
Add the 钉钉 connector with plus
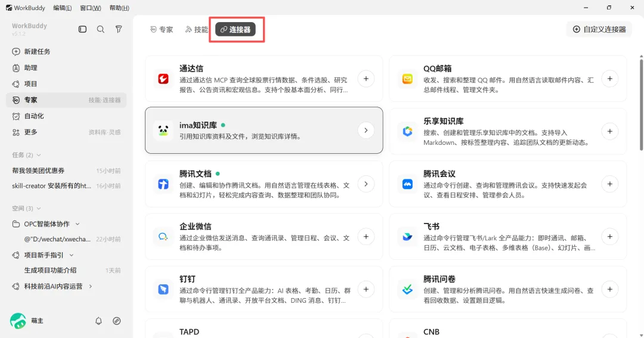(366, 289)
